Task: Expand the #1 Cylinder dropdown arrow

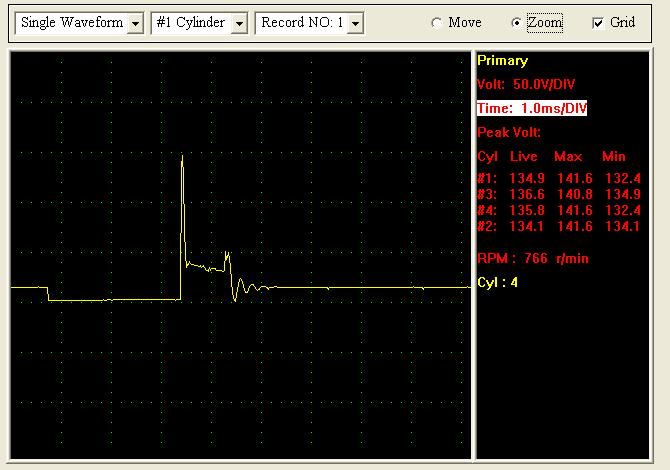Action: 239,23
